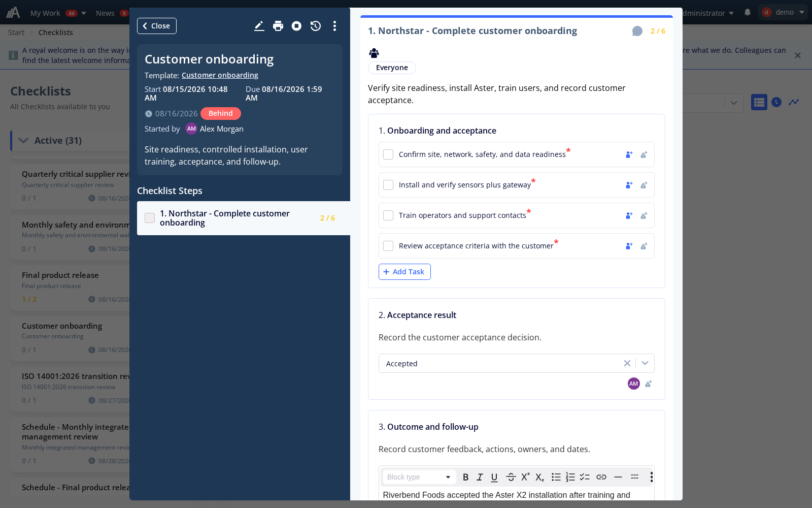Image resolution: width=812 pixels, height=508 pixels.
Task: Open the checklist history icon
Action: (x=316, y=26)
